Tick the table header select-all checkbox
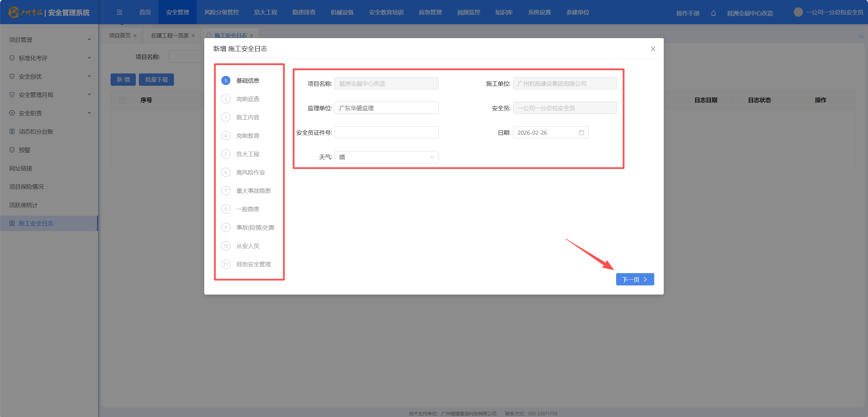Screen dimensions: 868x417 122,100
